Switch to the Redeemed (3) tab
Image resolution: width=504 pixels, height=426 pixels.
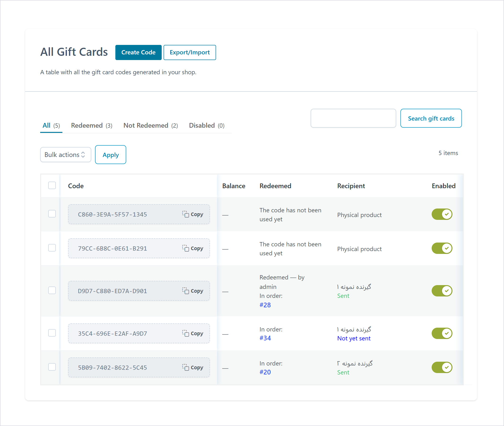point(91,126)
